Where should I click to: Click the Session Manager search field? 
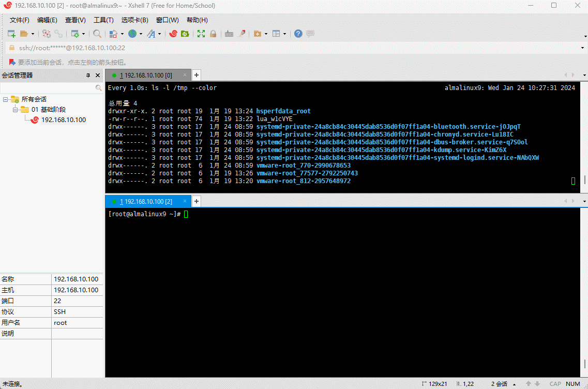[x=48, y=88]
